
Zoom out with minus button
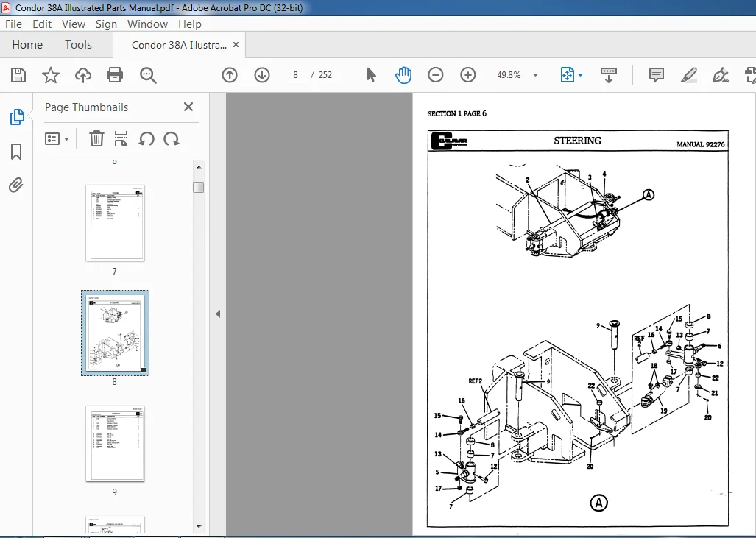435,75
